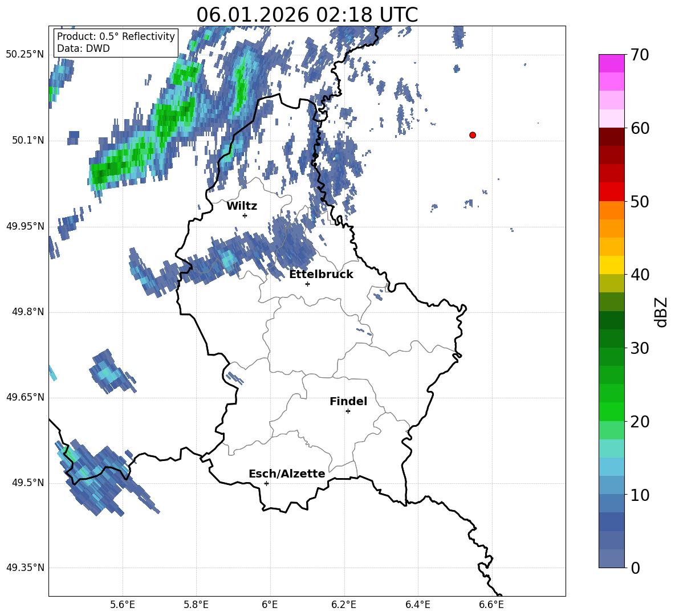675x616 pixels.
Task: Click the 5.8°E longitude label
Action: 196,605
